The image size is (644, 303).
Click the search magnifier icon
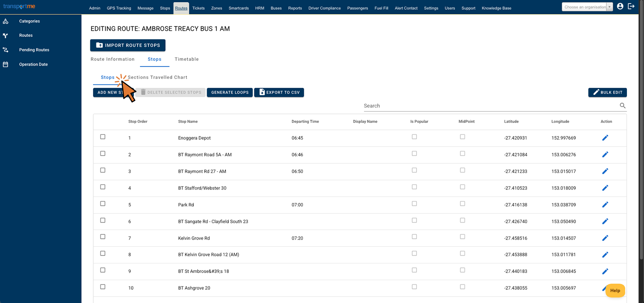click(623, 106)
